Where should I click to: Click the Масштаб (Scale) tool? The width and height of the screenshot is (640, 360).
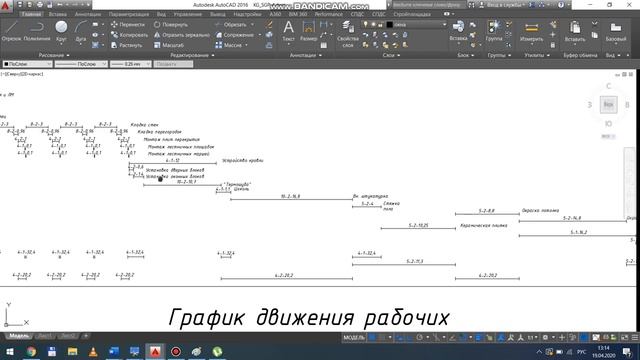pyautogui.click(x=169, y=45)
